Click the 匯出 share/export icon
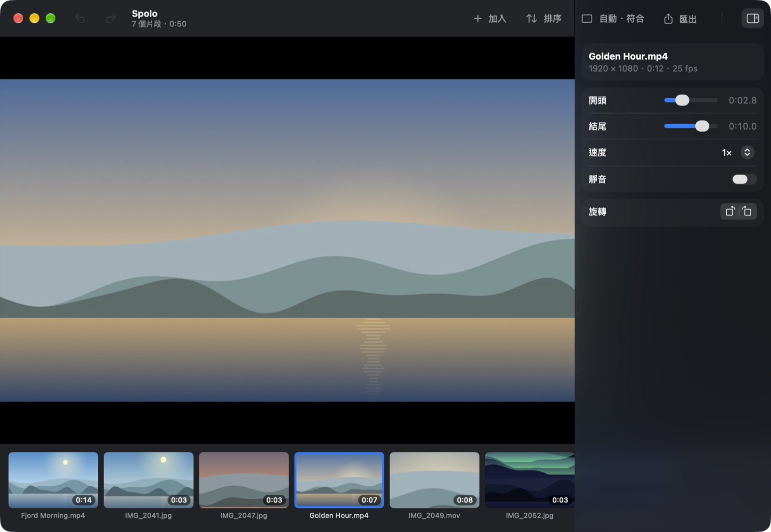Image resolution: width=771 pixels, height=532 pixels. pos(668,19)
